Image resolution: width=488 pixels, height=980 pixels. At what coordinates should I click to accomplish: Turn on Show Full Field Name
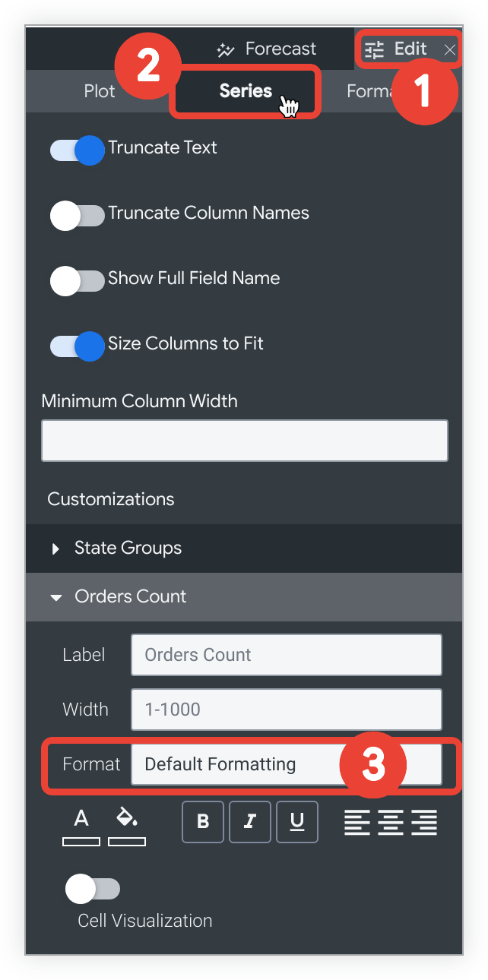click(x=78, y=280)
